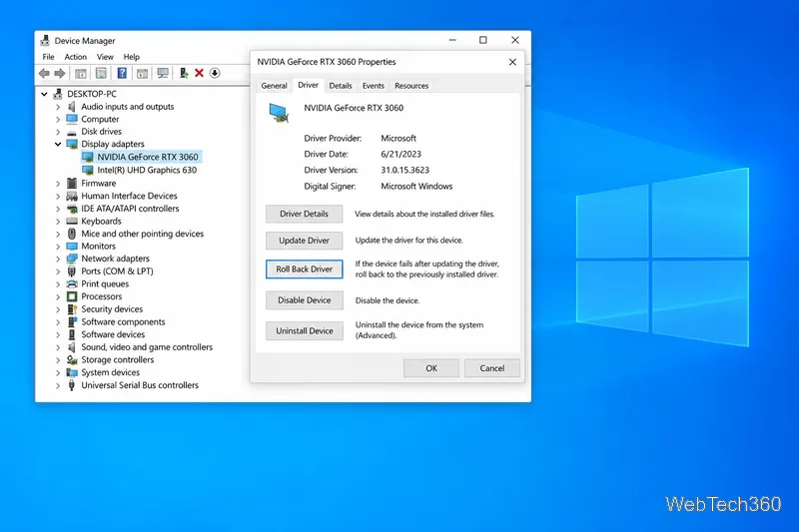Expand the Software components node
The height and width of the screenshot is (532, 799).
pos(58,322)
